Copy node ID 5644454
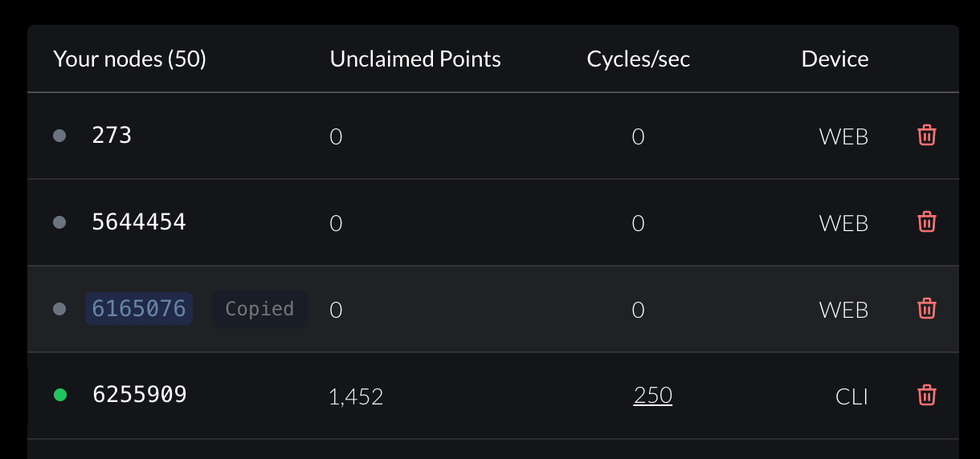 click(139, 221)
